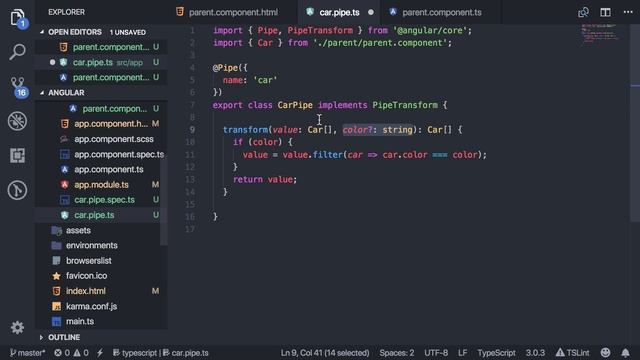The image size is (640, 360).
Task: Open the Manage gear menu
Action: pos(17,327)
